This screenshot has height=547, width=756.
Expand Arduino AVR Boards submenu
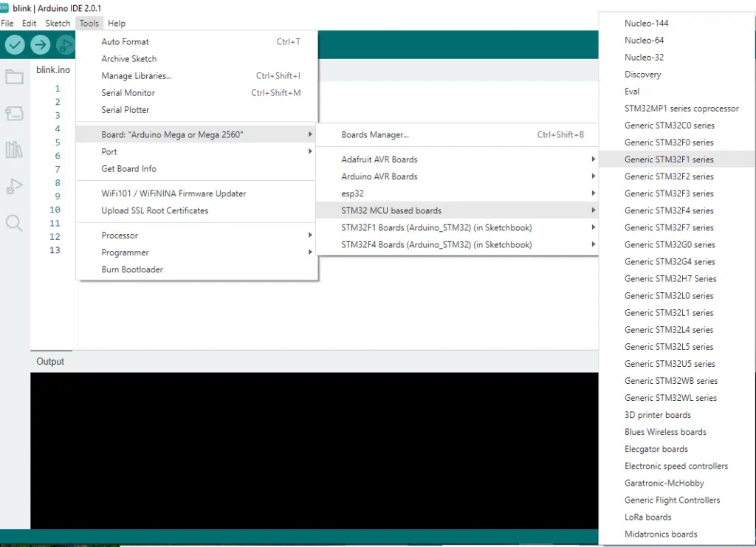pos(457,176)
